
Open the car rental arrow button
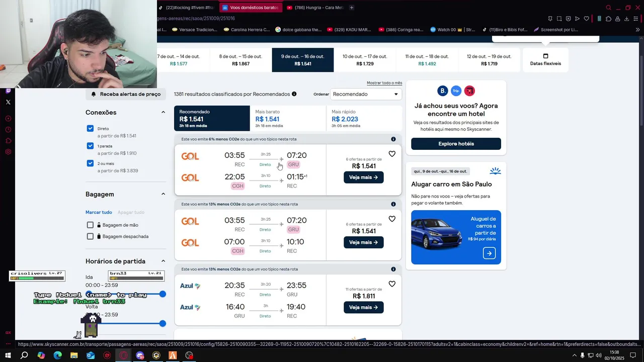pos(489,253)
